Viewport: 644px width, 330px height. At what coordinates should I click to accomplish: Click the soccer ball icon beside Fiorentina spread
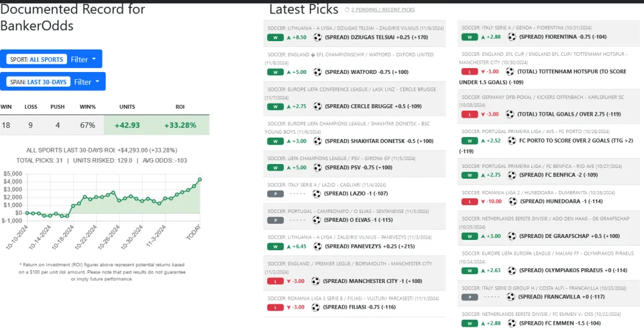[x=512, y=37]
